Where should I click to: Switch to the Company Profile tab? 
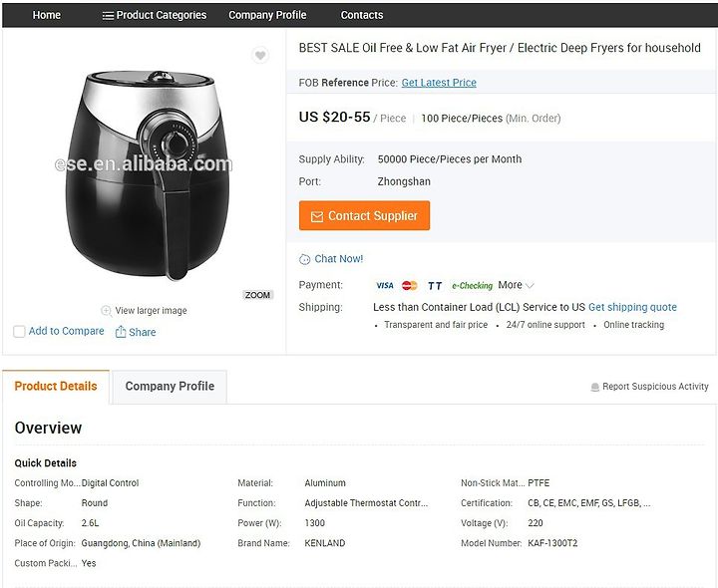pos(170,387)
